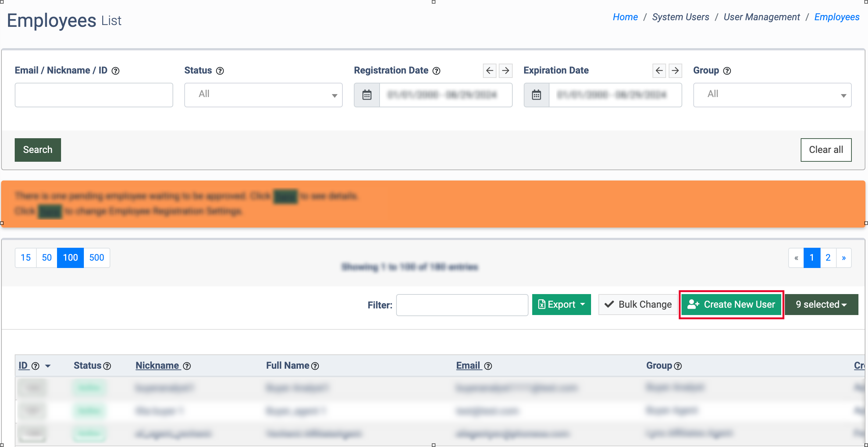
Task: Click Registration Date calendar icon
Action: point(367,95)
